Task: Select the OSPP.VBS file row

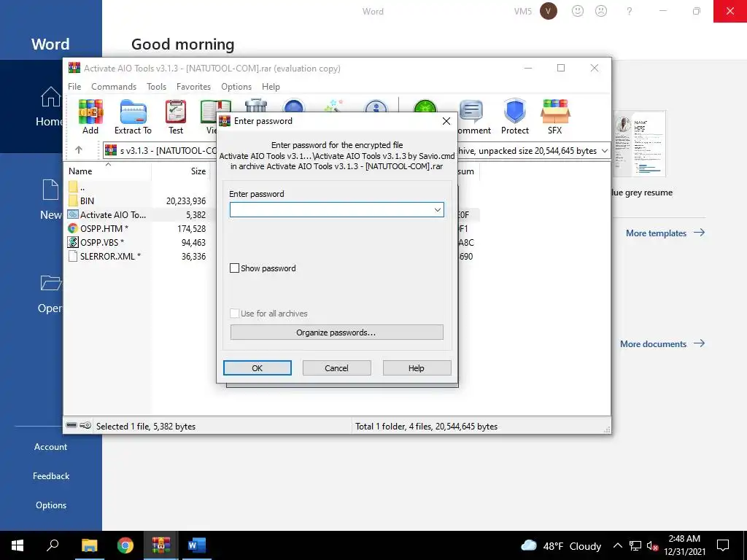Action: click(x=137, y=242)
